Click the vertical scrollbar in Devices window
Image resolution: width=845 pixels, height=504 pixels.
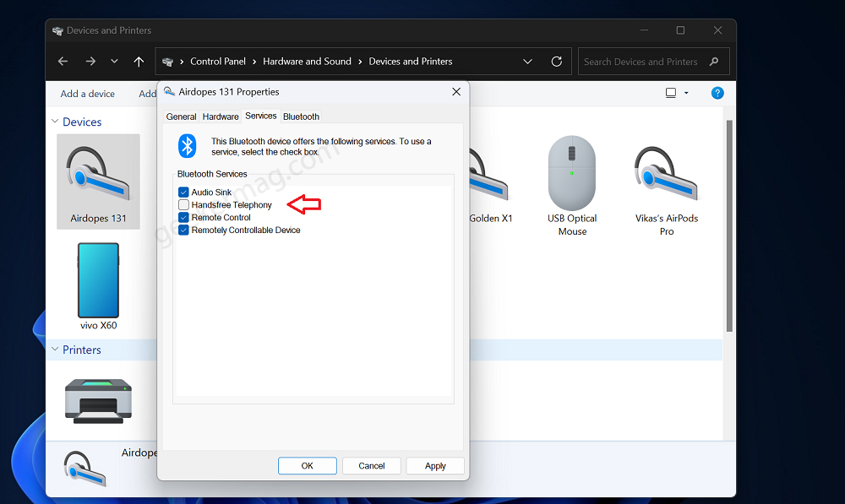[x=729, y=225]
